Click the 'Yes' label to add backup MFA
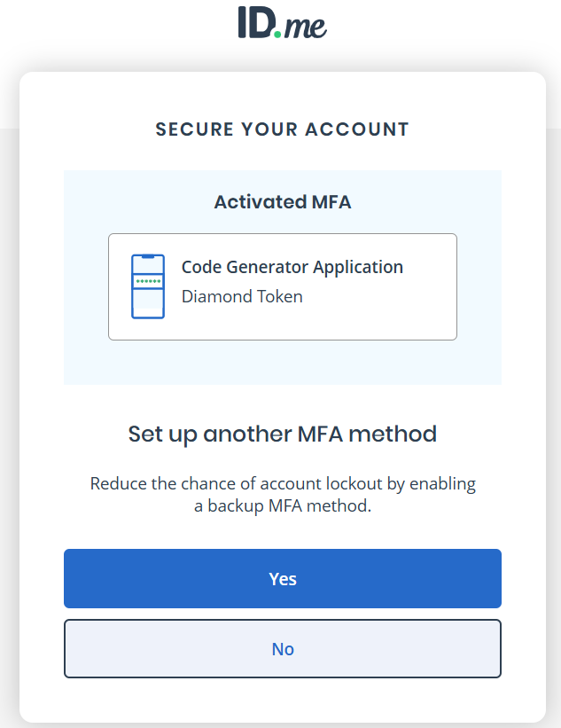 pyautogui.click(x=282, y=579)
